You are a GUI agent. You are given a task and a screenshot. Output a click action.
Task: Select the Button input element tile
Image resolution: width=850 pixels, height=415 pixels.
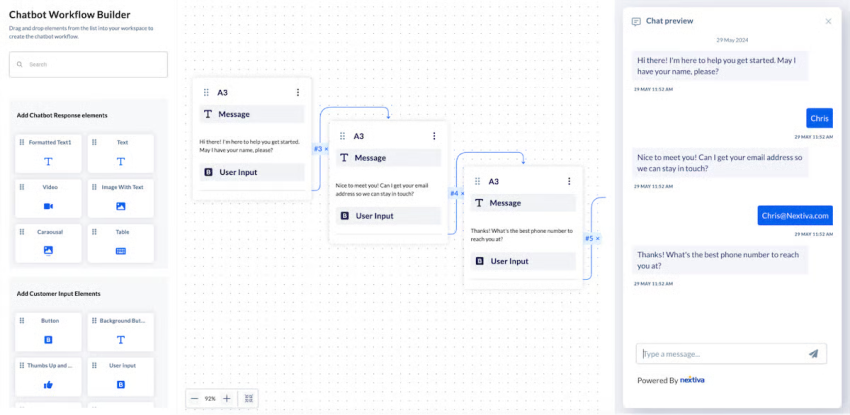coord(47,331)
